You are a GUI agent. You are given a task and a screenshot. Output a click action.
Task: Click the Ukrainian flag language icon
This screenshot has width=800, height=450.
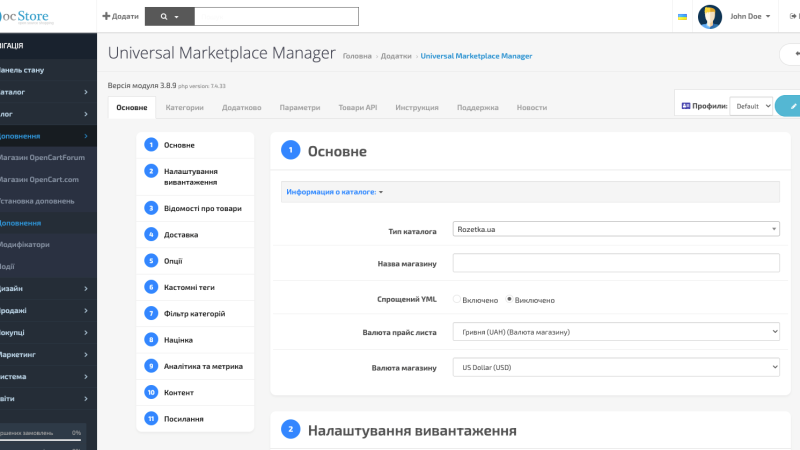682,17
